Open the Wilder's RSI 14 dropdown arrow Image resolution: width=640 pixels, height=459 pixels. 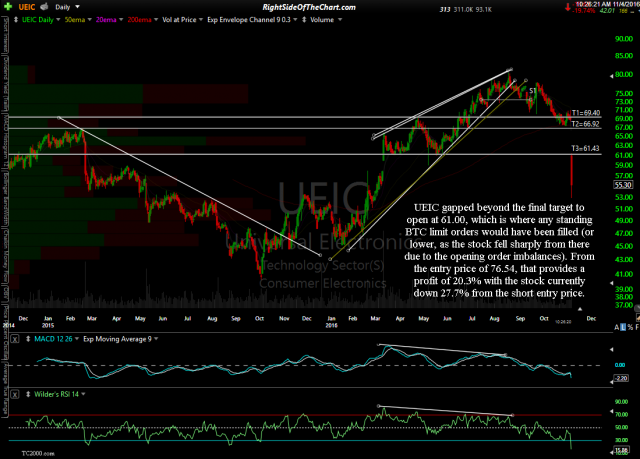point(83,394)
